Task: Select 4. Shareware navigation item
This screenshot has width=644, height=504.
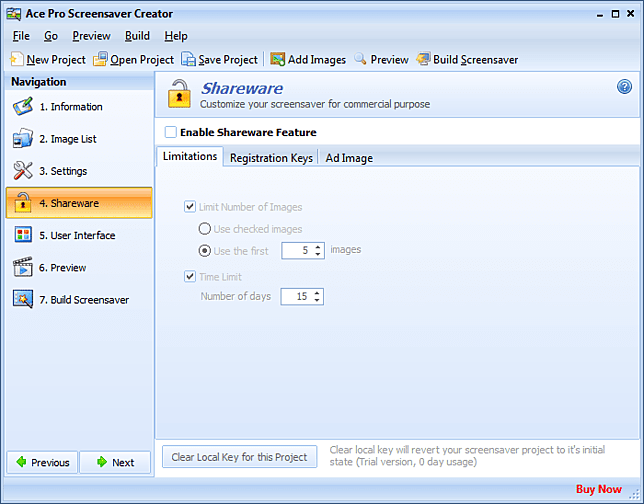Action: [x=79, y=203]
